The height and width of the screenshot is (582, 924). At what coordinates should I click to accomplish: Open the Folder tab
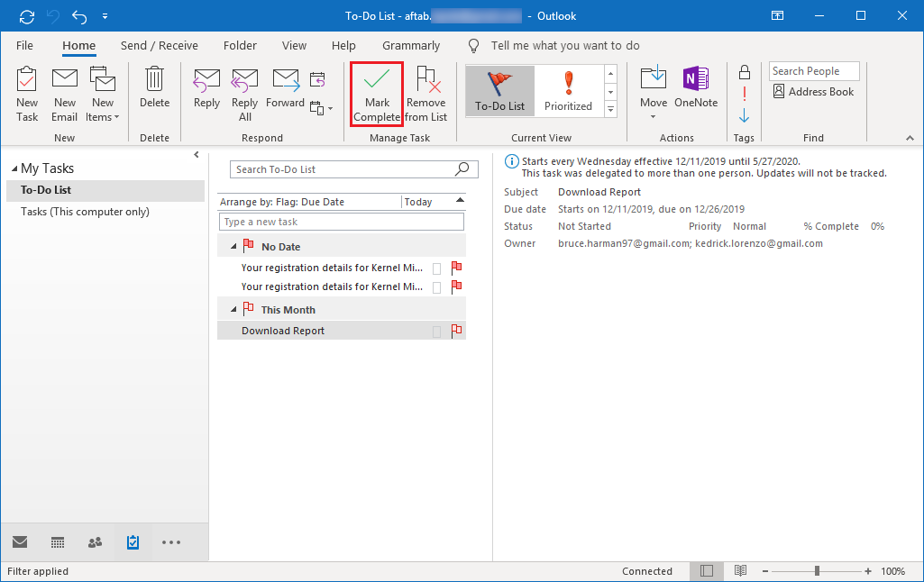coord(240,45)
